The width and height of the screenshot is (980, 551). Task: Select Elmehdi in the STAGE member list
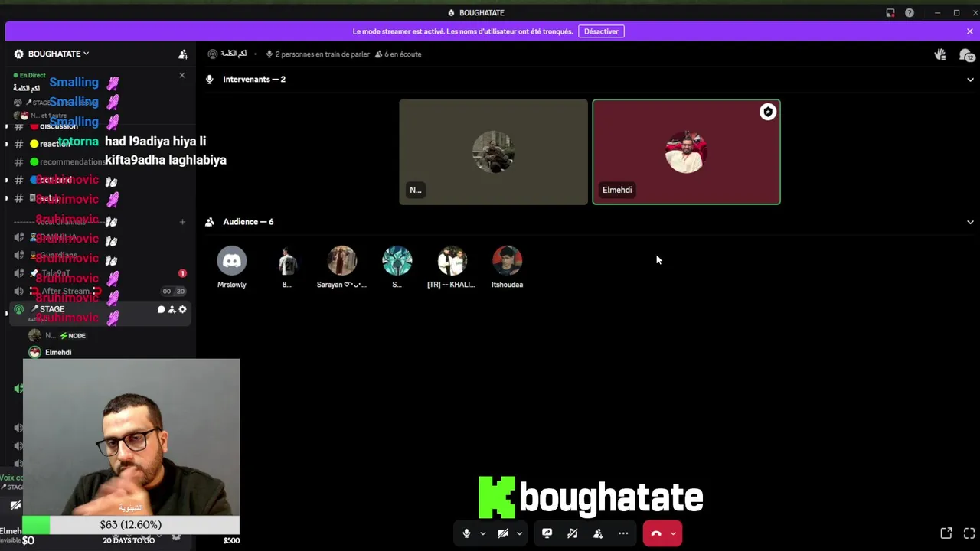[57, 352]
